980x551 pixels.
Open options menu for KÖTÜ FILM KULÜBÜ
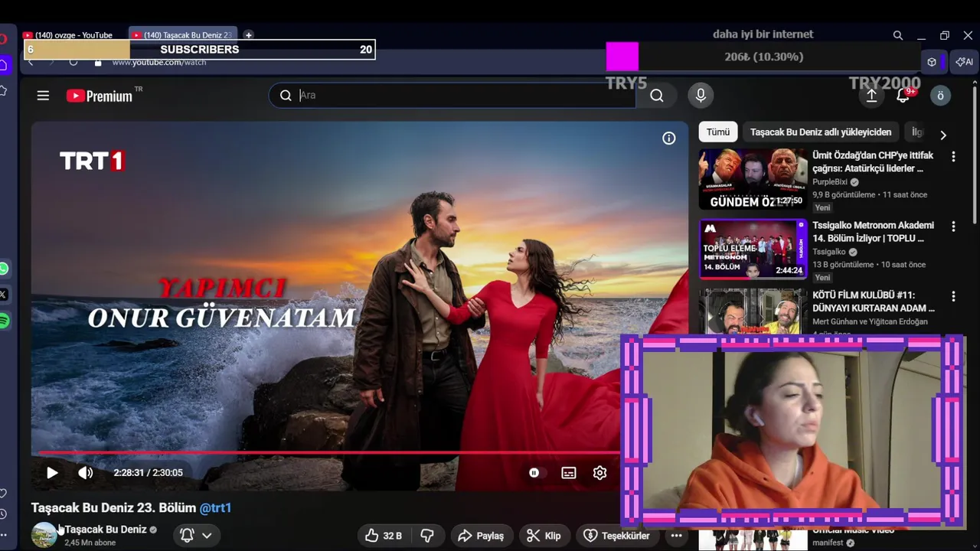[953, 296]
